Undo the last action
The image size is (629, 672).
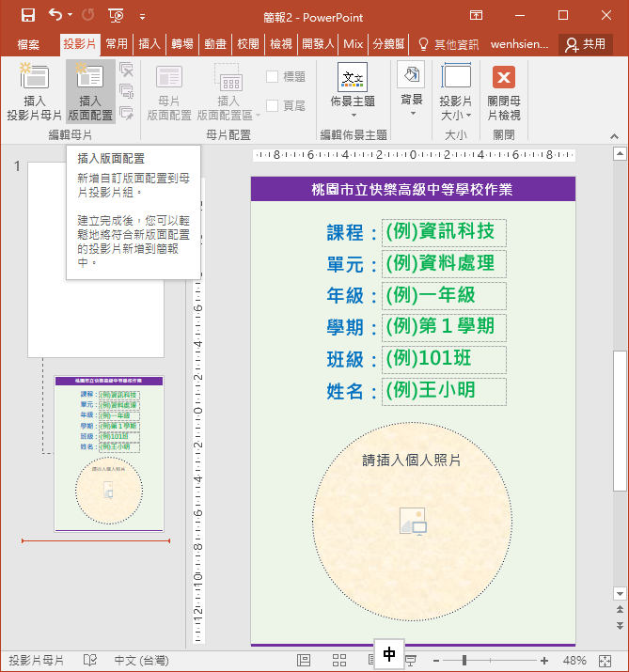point(55,15)
